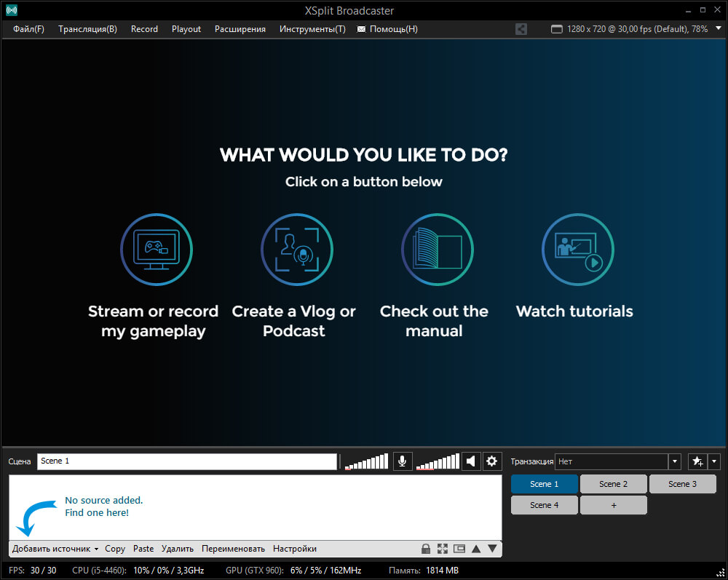This screenshot has width=728, height=580.
Task: Move source up with the up arrow
Action: coord(476,549)
